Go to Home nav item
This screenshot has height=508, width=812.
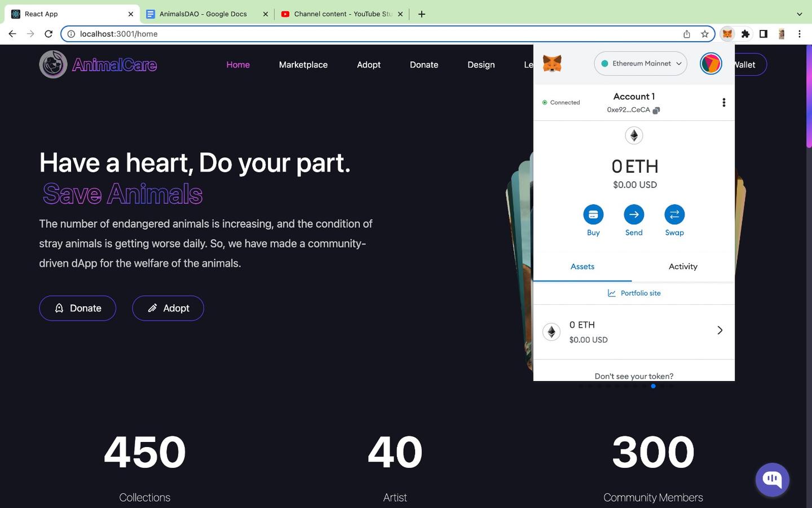(x=238, y=64)
